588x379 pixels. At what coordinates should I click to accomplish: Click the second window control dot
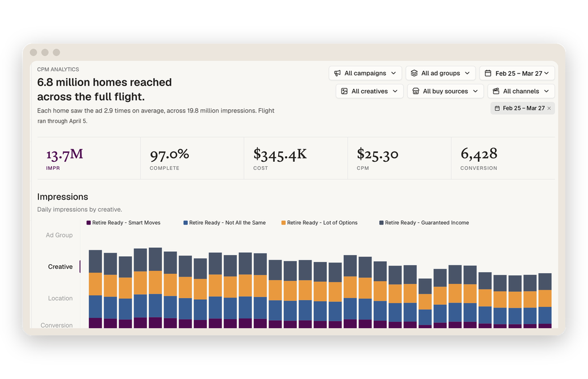tap(45, 53)
